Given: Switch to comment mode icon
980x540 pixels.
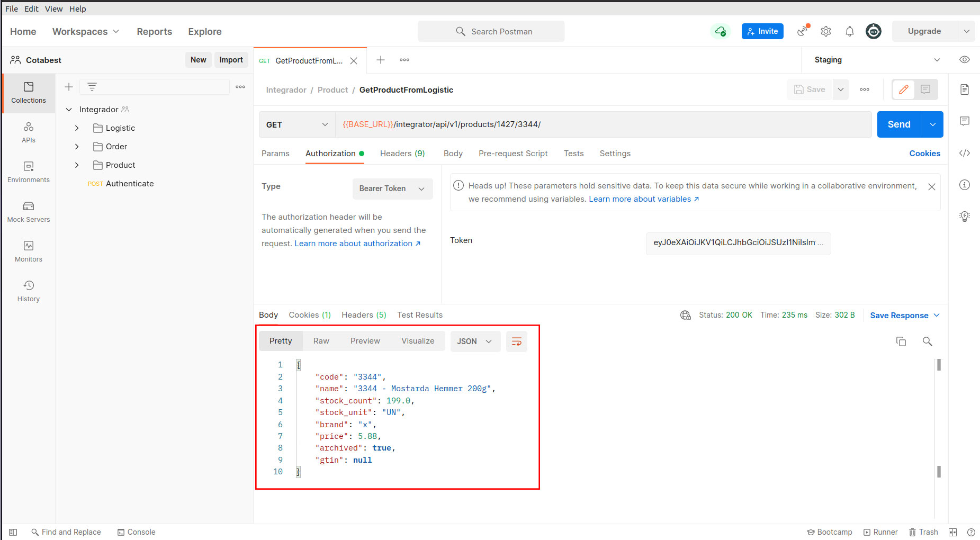Looking at the screenshot, I should (925, 89).
